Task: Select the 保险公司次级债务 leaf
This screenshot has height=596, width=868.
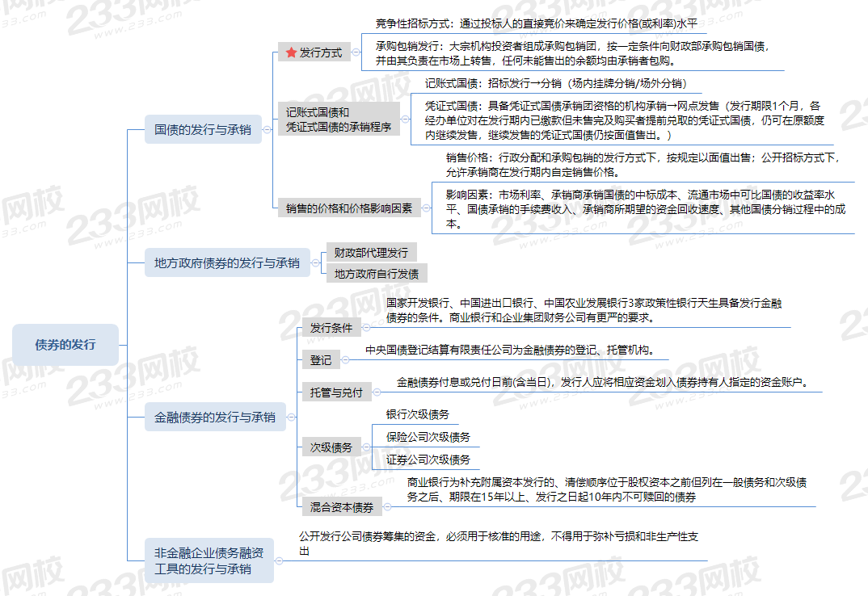Action: (428, 437)
